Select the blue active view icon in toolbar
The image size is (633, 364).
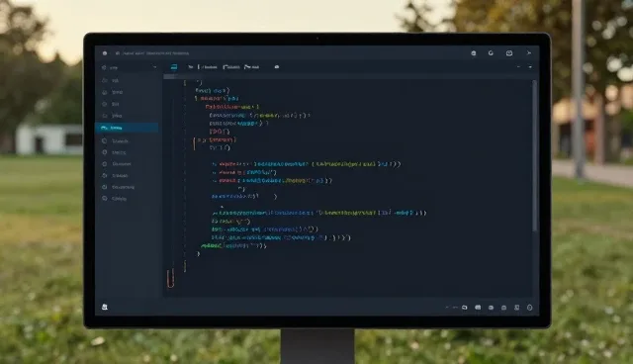coord(174,67)
